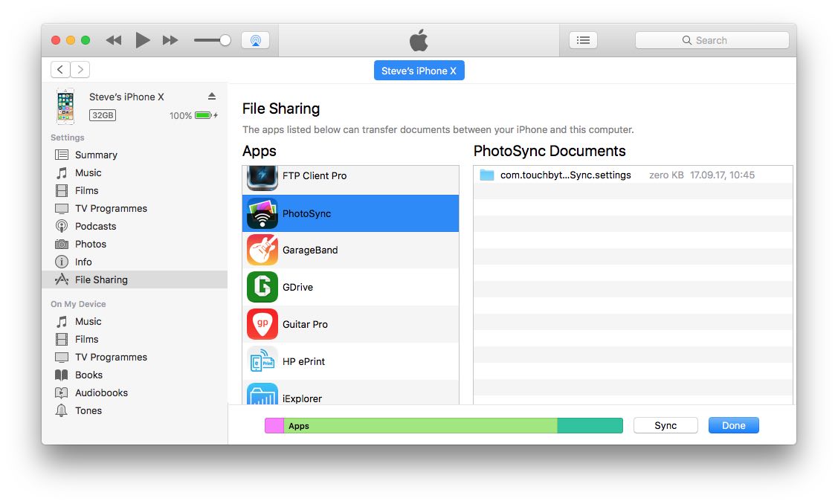Select the Steve's iPhone X device button
The height and width of the screenshot is (504, 838).
pos(419,71)
